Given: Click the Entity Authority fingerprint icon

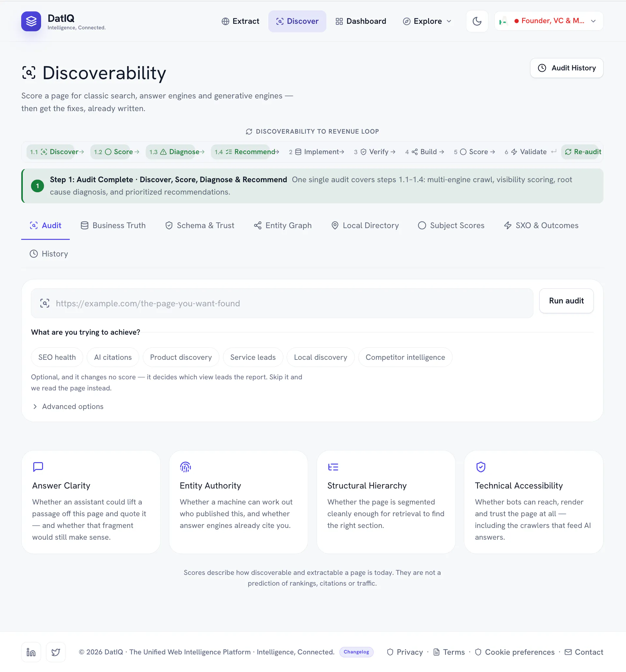Looking at the screenshot, I should (185, 467).
